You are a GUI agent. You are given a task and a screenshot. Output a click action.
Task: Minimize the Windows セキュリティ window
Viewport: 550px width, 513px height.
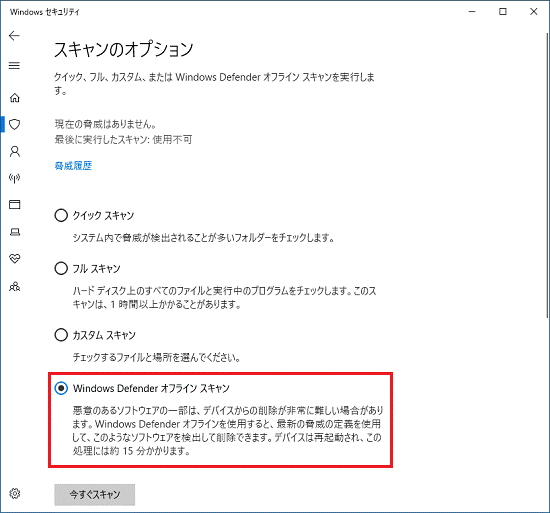(472, 12)
